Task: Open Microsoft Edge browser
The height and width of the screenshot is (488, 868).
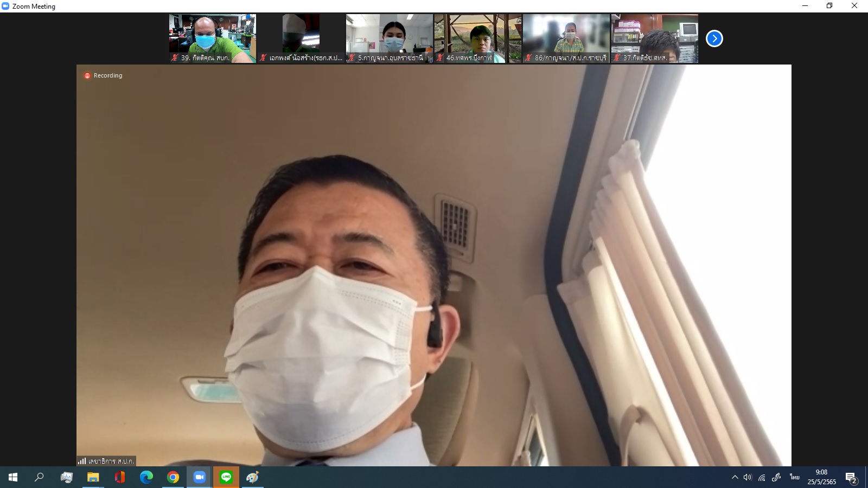Action: 146,477
